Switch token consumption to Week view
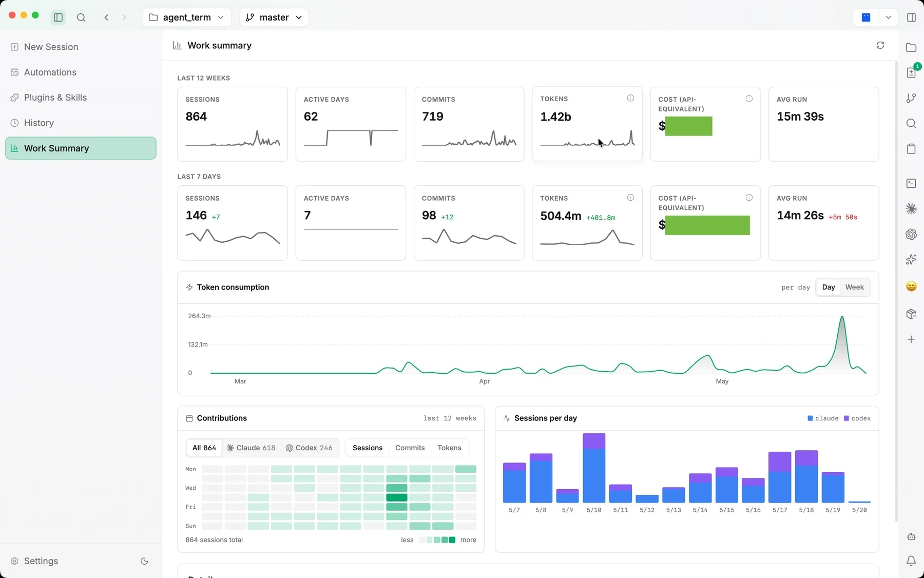 (x=854, y=287)
